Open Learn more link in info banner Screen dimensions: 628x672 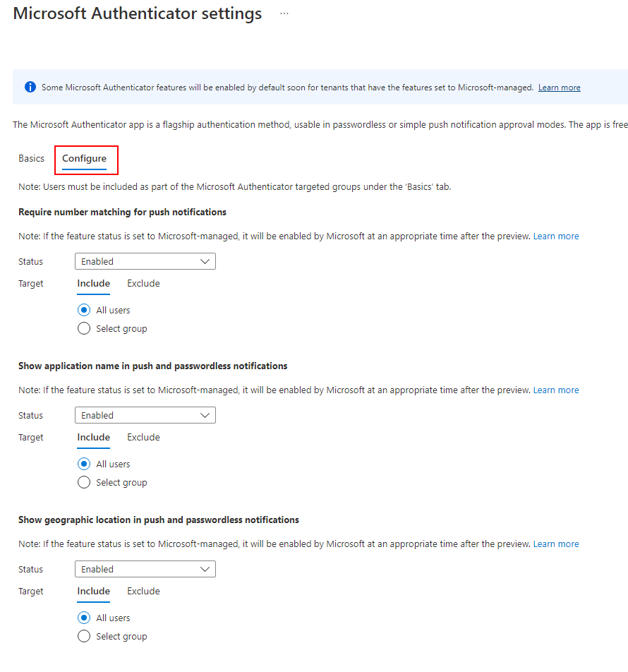tap(559, 88)
